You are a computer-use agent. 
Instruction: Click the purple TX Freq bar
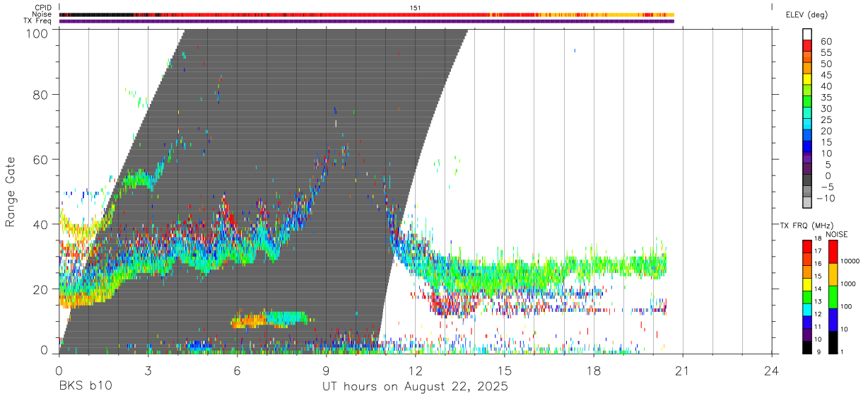(x=366, y=21)
